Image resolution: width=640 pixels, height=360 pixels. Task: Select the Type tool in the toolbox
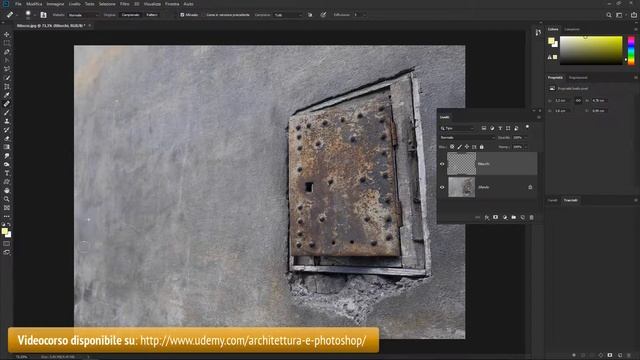tap(7, 173)
